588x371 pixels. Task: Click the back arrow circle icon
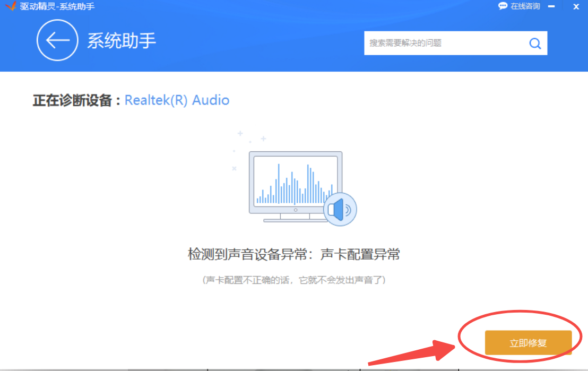57,40
